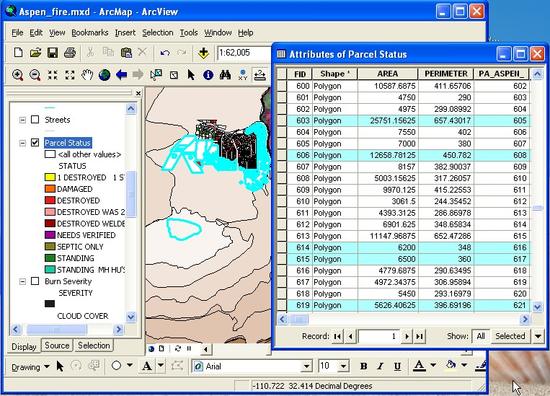Turn on the Burn Severity layer
This screenshot has height=396, width=550.
tap(35, 281)
